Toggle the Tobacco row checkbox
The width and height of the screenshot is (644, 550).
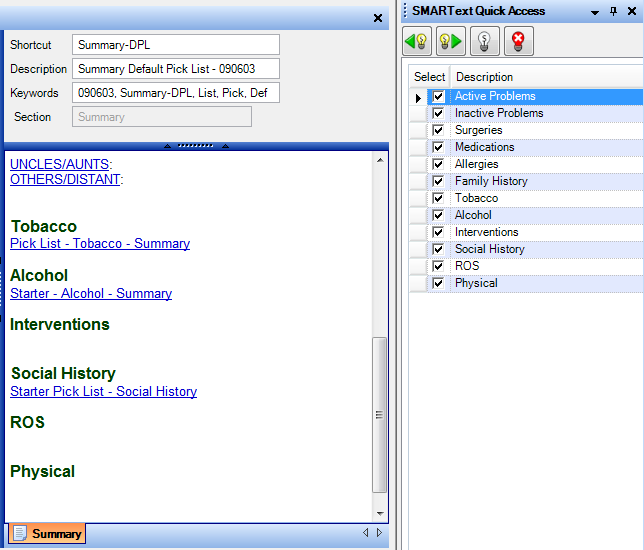[438, 198]
